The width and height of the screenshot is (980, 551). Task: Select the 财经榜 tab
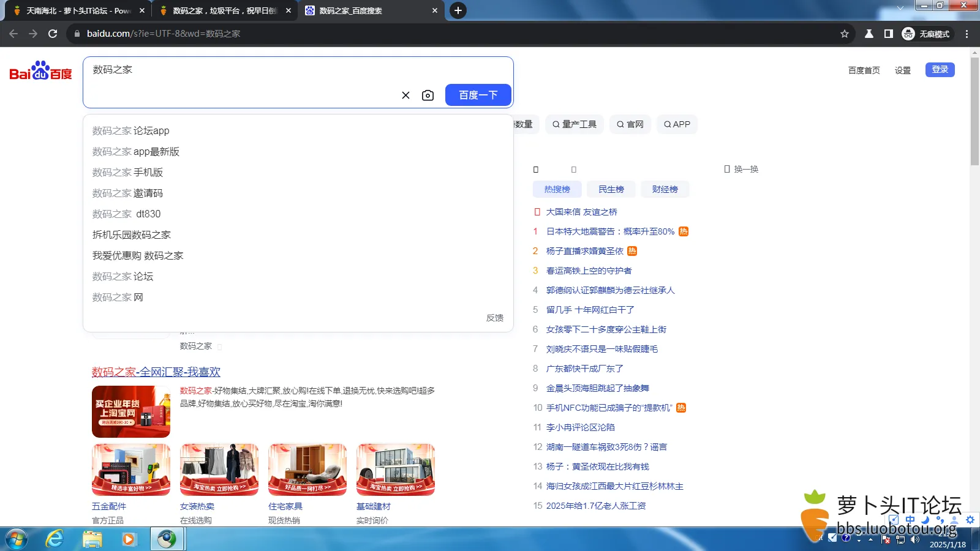click(x=665, y=189)
